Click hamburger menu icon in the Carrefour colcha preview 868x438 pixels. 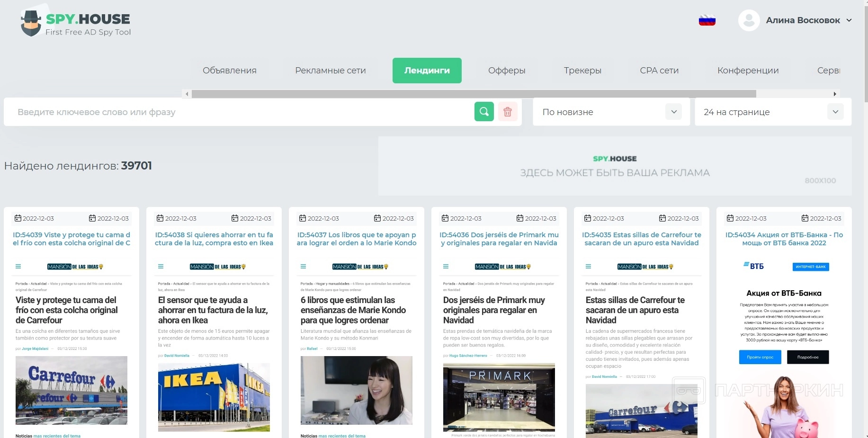[18, 267]
